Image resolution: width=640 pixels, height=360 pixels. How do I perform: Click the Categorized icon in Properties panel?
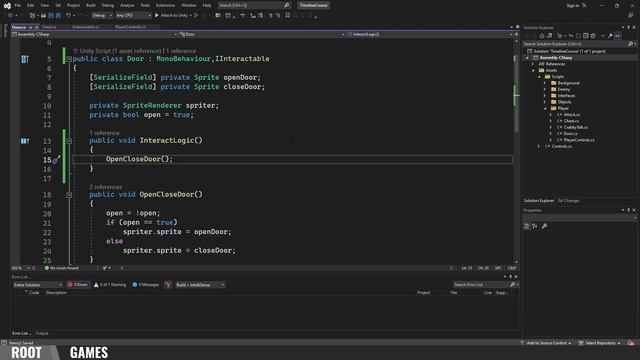click(x=527, y=226)
